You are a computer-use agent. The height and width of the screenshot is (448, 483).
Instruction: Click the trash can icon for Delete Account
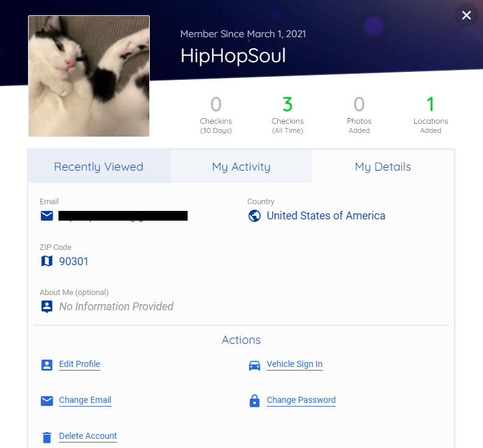click(47, 437)
